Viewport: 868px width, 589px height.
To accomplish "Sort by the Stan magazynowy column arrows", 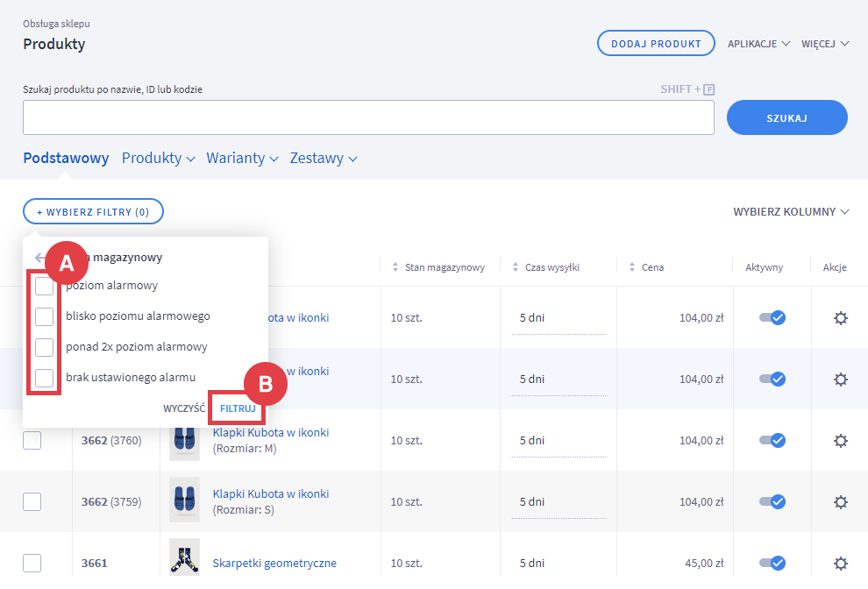I will click(395, 267).
